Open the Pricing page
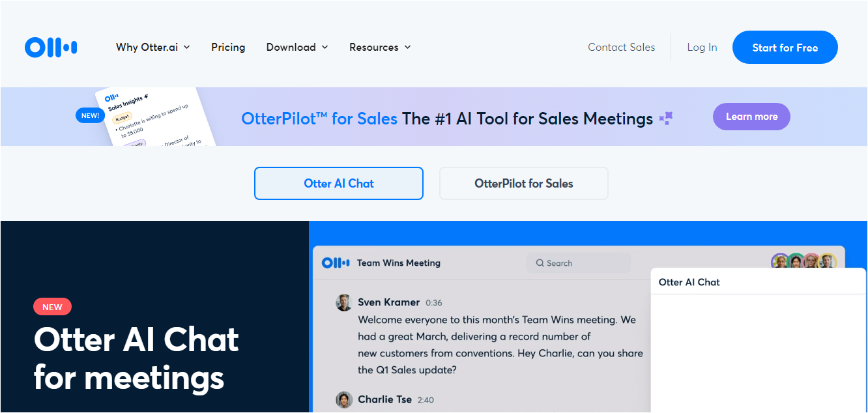 click(228, 48)
